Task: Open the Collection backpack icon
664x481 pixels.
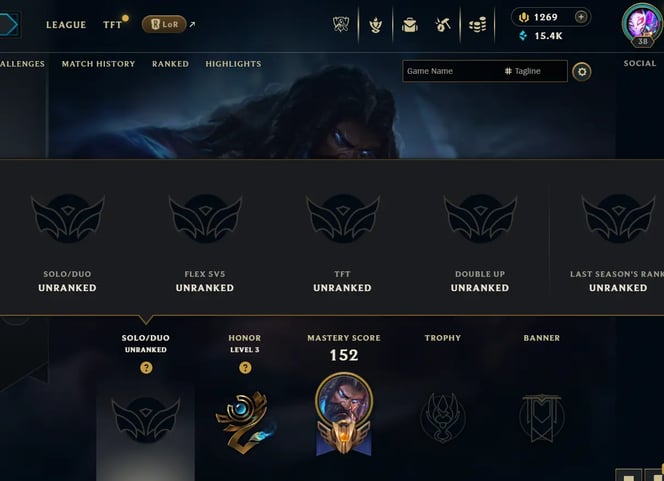Action: tap(409, 25)
